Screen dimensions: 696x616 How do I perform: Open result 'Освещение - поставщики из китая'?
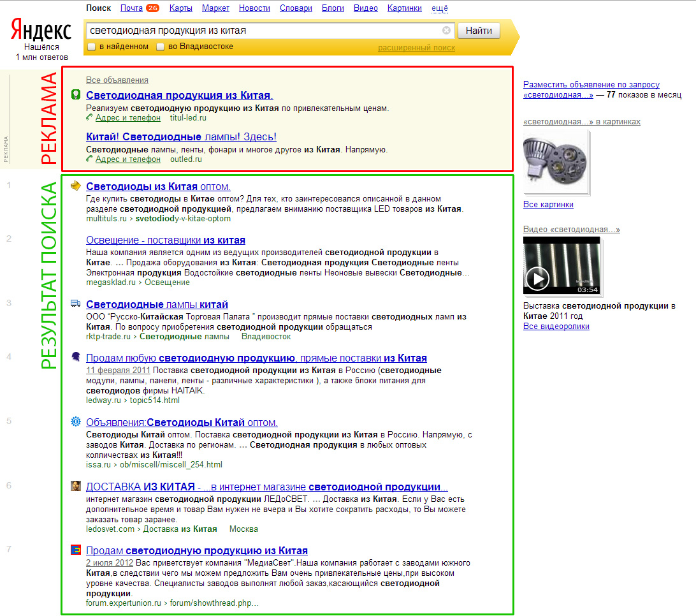(166, 240)
